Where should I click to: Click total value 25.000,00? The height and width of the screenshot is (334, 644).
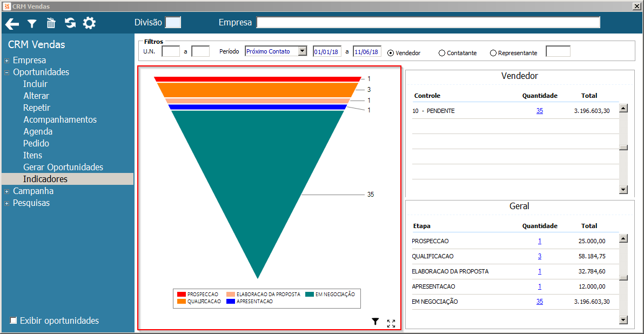pos(592,241)
